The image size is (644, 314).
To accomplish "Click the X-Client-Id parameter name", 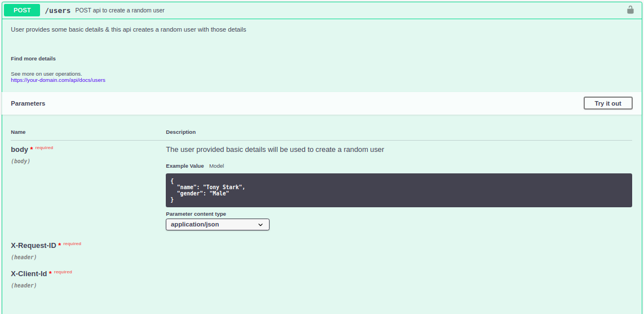I will pyautogui.click(x=29, y=274).
